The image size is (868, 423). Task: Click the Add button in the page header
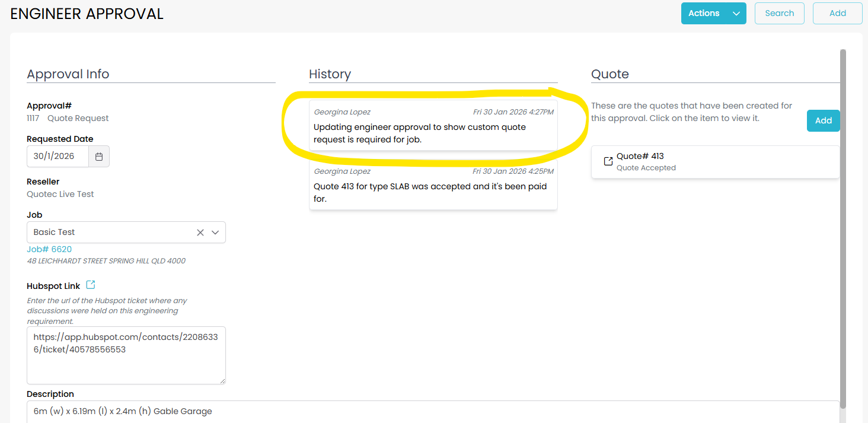(x=837, y=14)
